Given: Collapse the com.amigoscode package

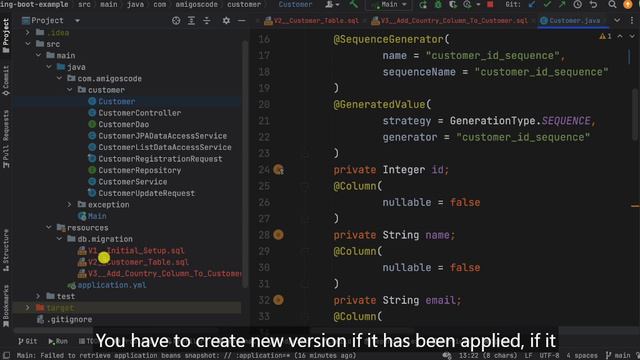Looking at the screenshot, I should [x=59, y=78].
